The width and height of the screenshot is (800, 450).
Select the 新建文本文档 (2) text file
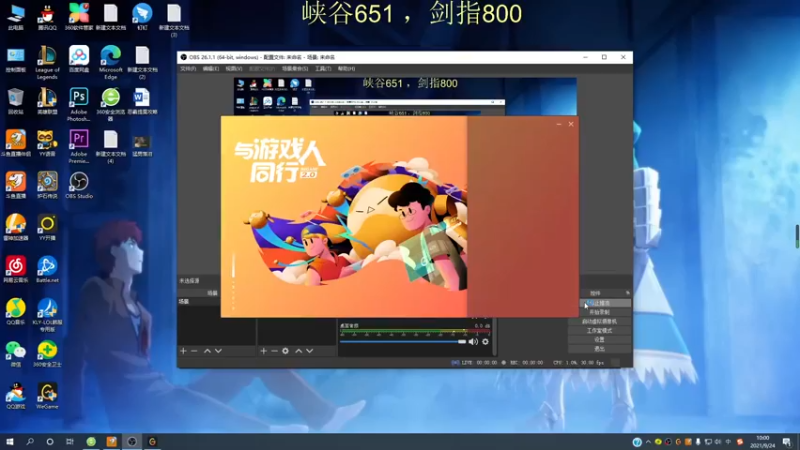point(142,62)
